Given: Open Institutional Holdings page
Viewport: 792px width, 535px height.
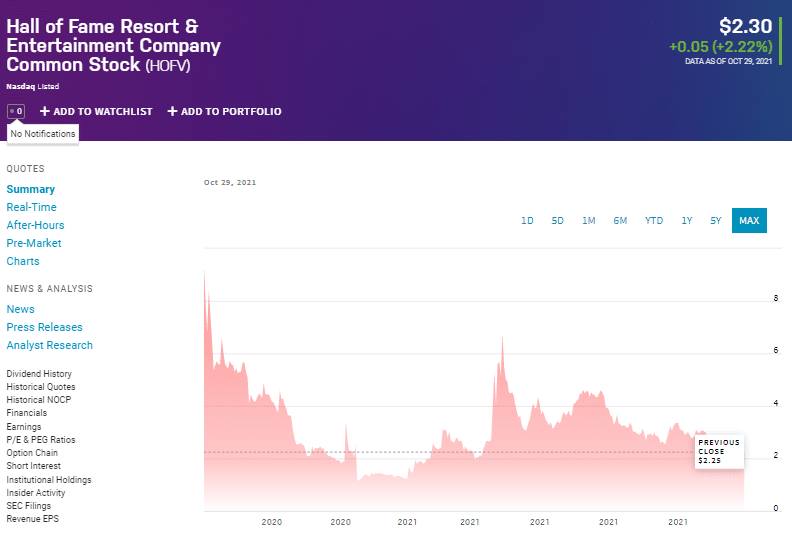Looking at the screenshot, I should point(49,480).
